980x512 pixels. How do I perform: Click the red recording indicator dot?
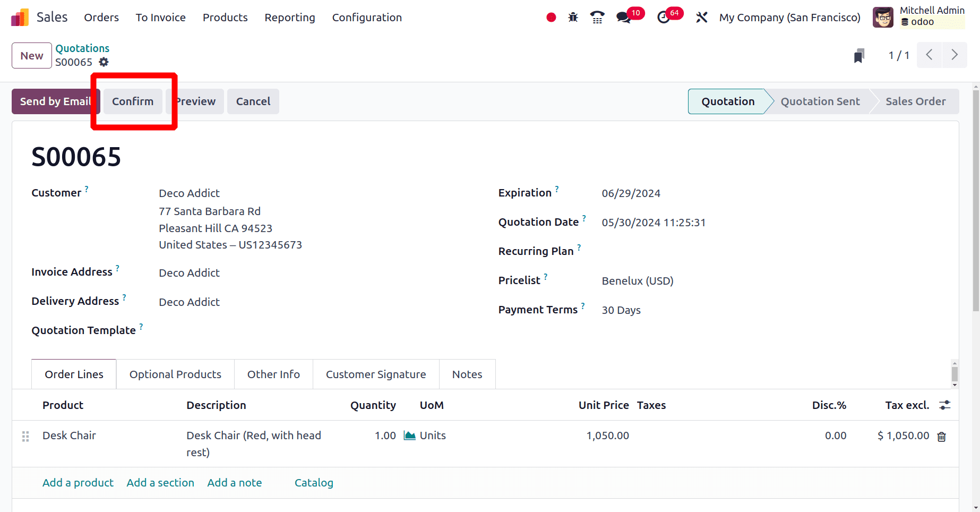click(x=551, y=18)
